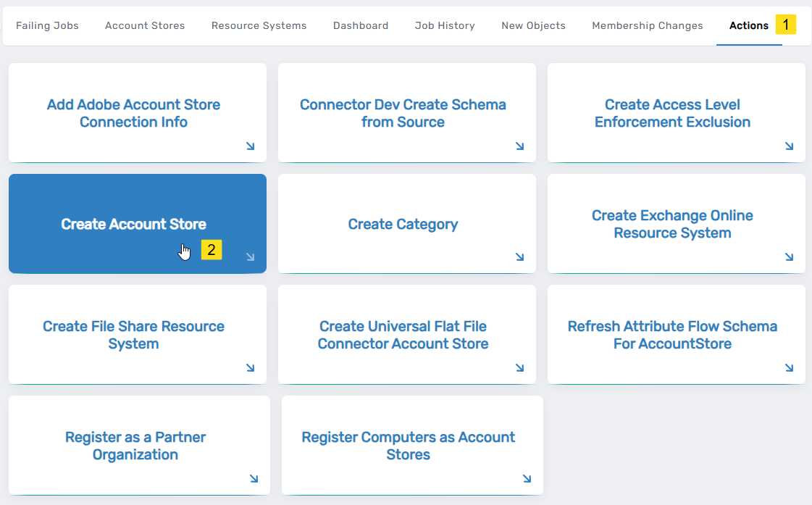Screen dimensions: 812x505
Task: Open the Membership Changes tab
Action: 647,25
